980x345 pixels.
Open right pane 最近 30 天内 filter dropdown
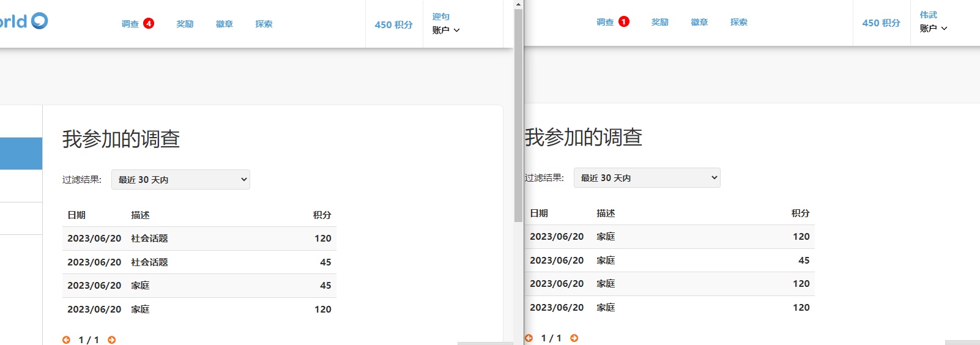647,178
